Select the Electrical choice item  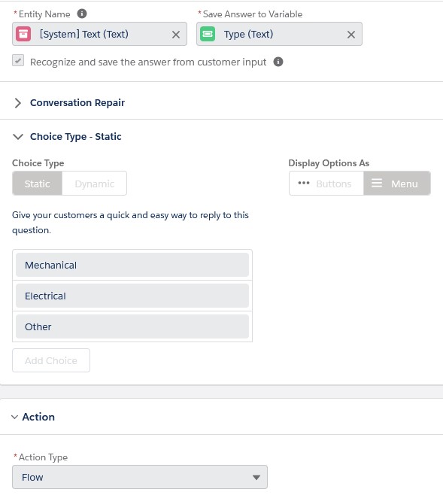coord(132,296)
